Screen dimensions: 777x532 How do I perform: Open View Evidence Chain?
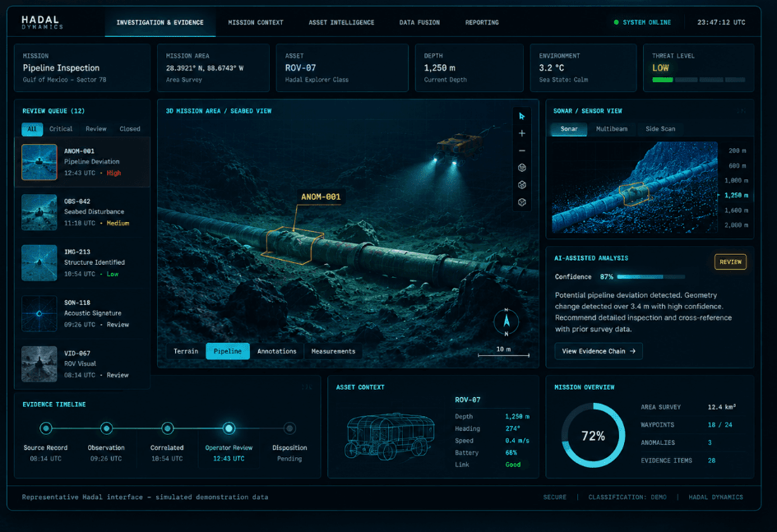[x=599, y=351]
